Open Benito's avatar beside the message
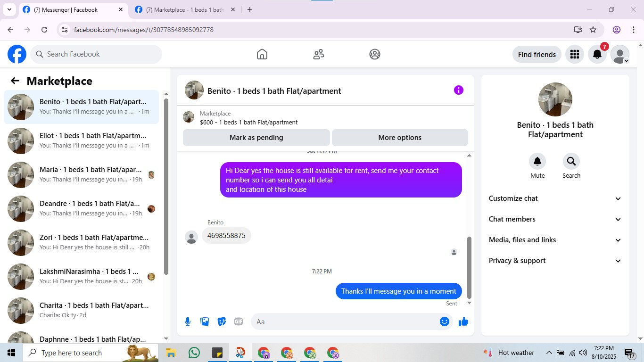Viewport: 644px width, 362px height. coord(191,237)
